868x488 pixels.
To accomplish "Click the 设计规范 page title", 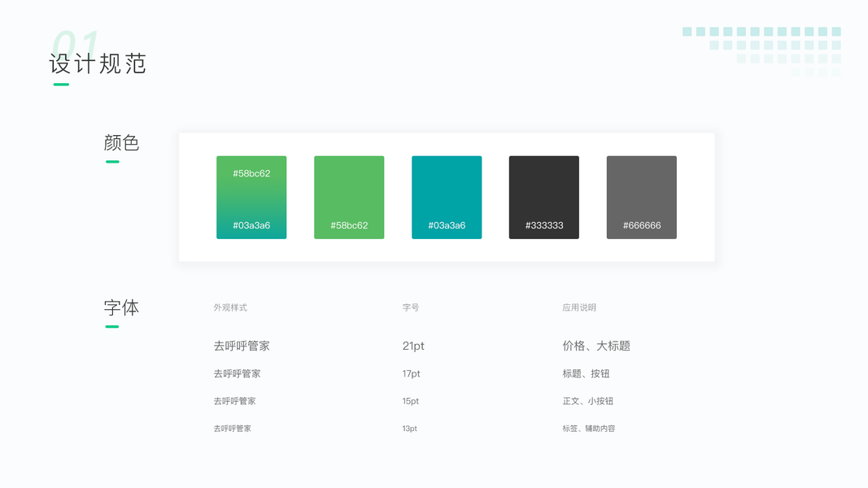I will point(98,63).
